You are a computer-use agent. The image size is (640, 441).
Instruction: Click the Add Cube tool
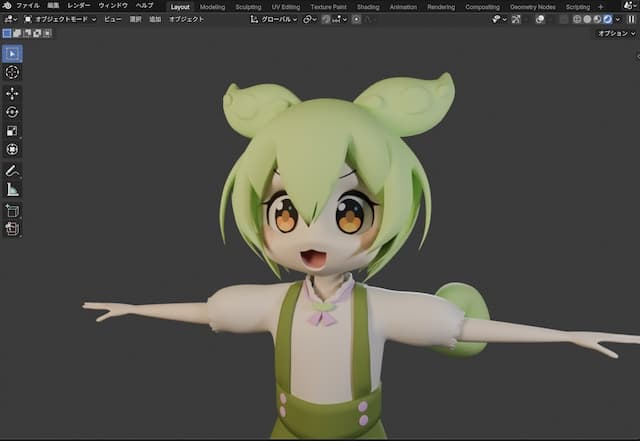pos(12,210)
